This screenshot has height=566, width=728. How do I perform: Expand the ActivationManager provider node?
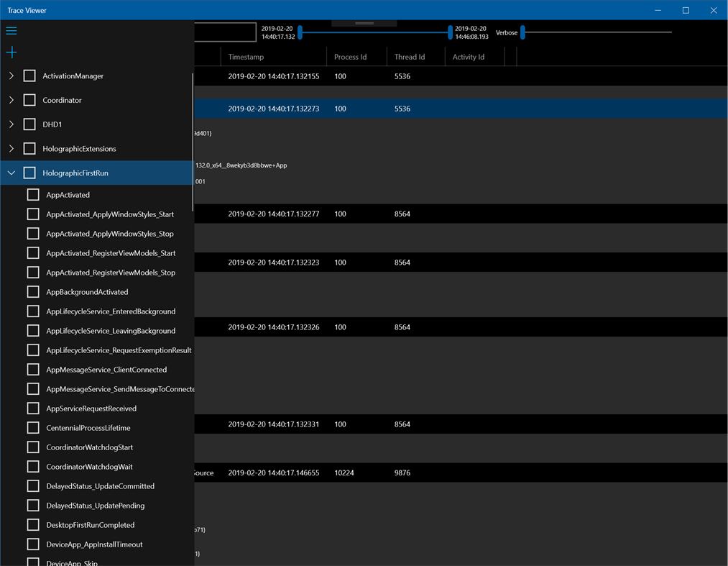click(11, 76)
